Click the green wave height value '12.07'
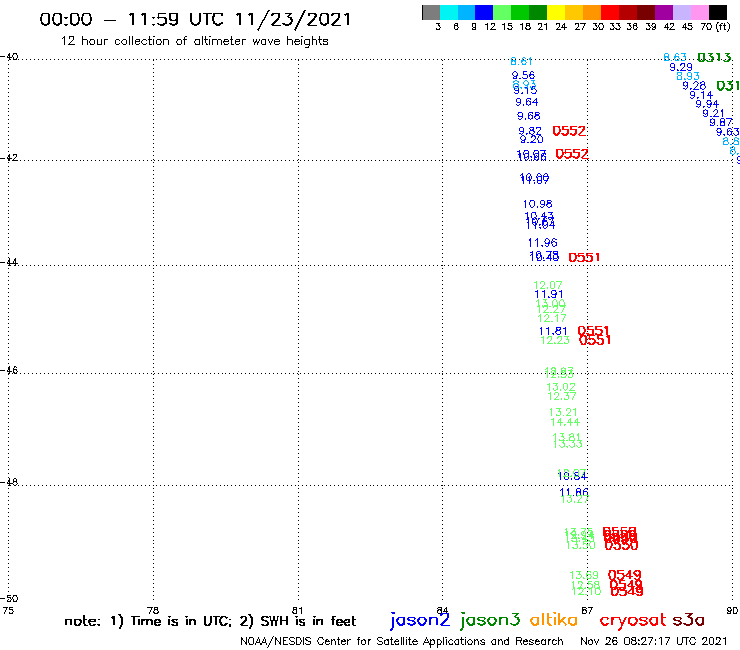740x650 pixels. [x=548, y=286]
